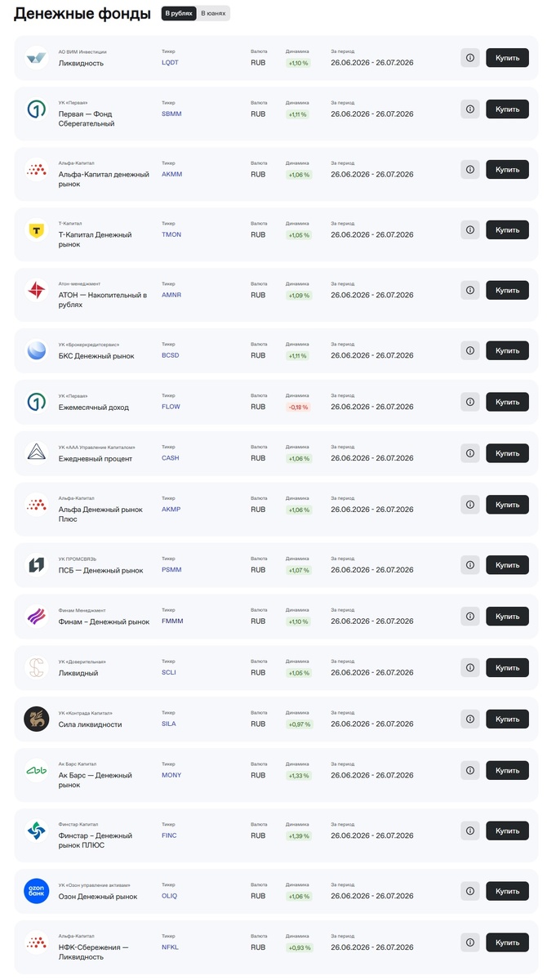Open info icon for Ликвидность LQDT fund
This screenshot has width=547, height=980.
[469, 57]
